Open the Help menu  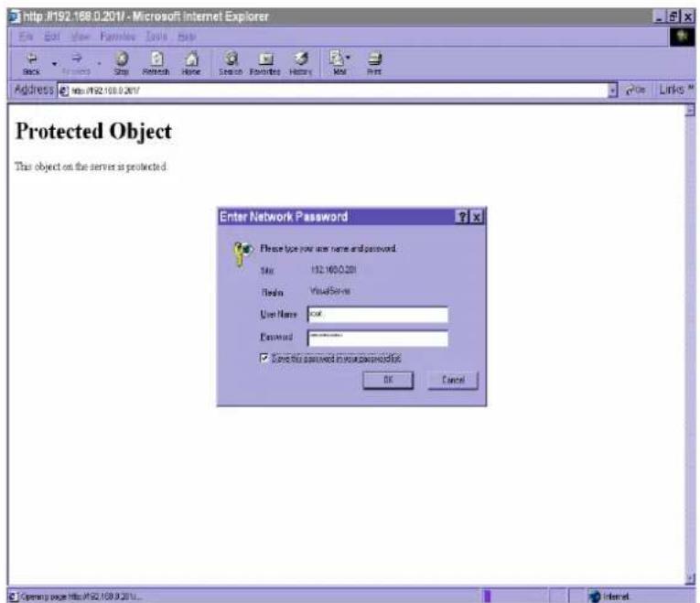click(187, 37)
